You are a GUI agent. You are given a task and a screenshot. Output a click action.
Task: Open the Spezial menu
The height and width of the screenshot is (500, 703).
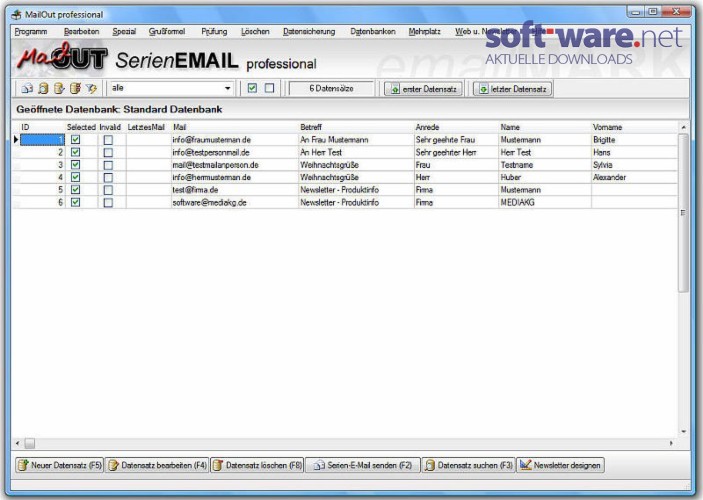(124, 31)
